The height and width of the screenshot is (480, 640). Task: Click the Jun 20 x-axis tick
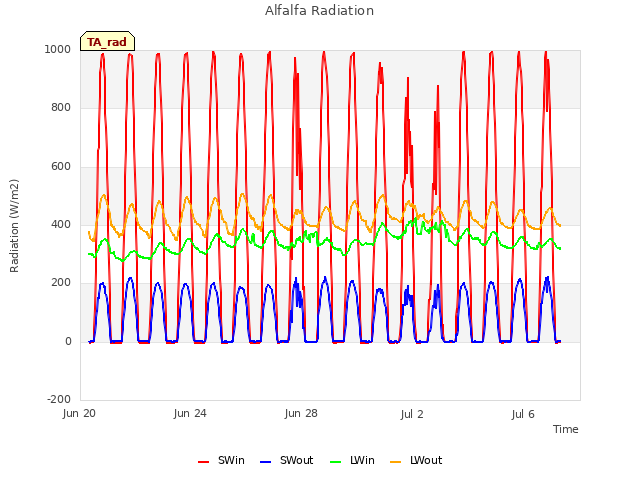[79, 414]
